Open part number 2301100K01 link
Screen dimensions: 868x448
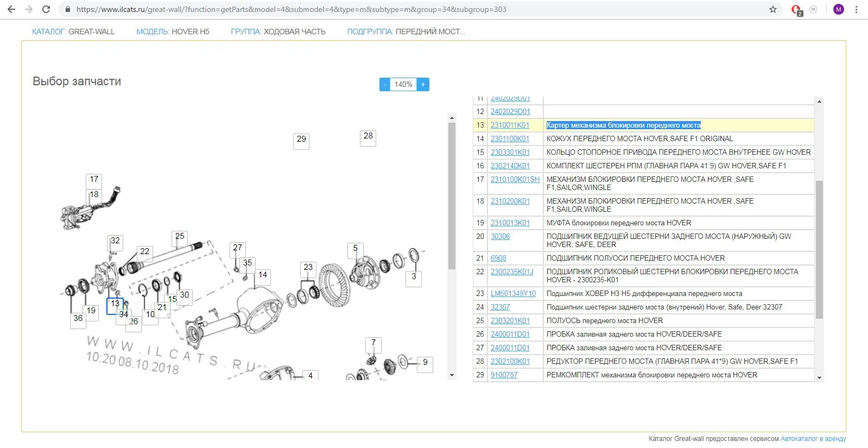click(x=510, y=138)
